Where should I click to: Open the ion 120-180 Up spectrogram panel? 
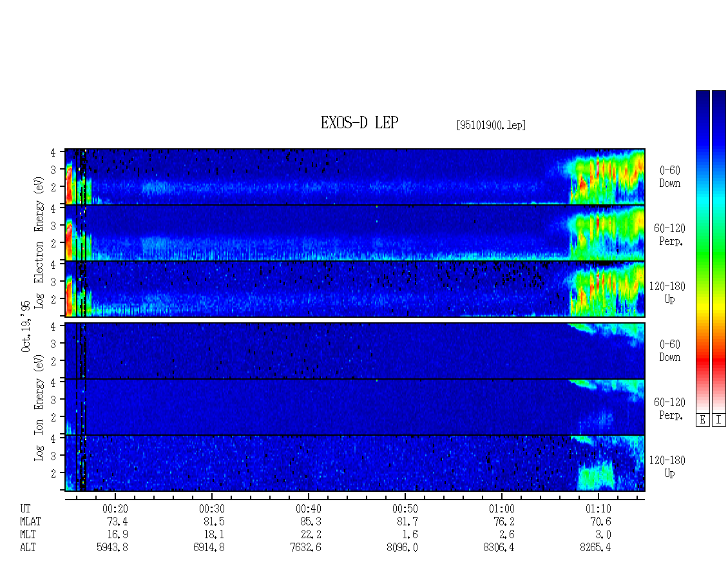pos(355,463)
